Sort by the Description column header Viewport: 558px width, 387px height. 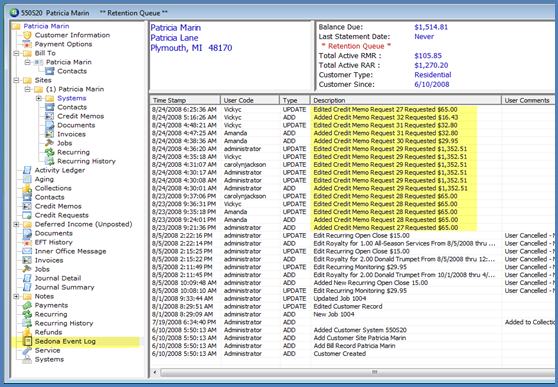pyautogui.click(x=406, y=100)
